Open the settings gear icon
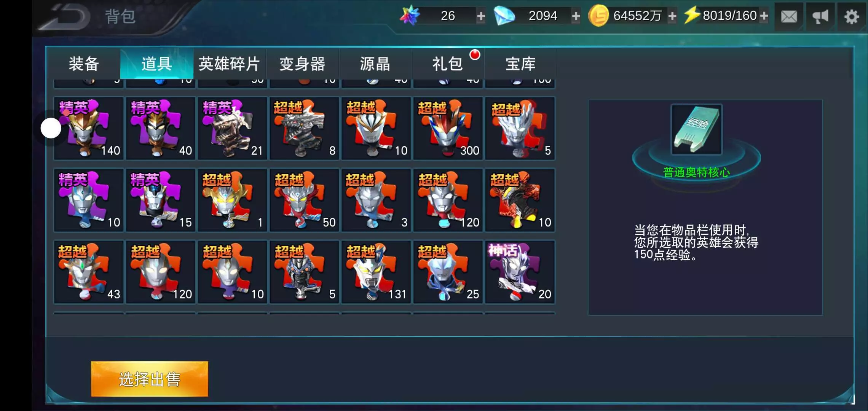This screenshot has width=868, height=411. pyautogui.click(x=852, y=16)
